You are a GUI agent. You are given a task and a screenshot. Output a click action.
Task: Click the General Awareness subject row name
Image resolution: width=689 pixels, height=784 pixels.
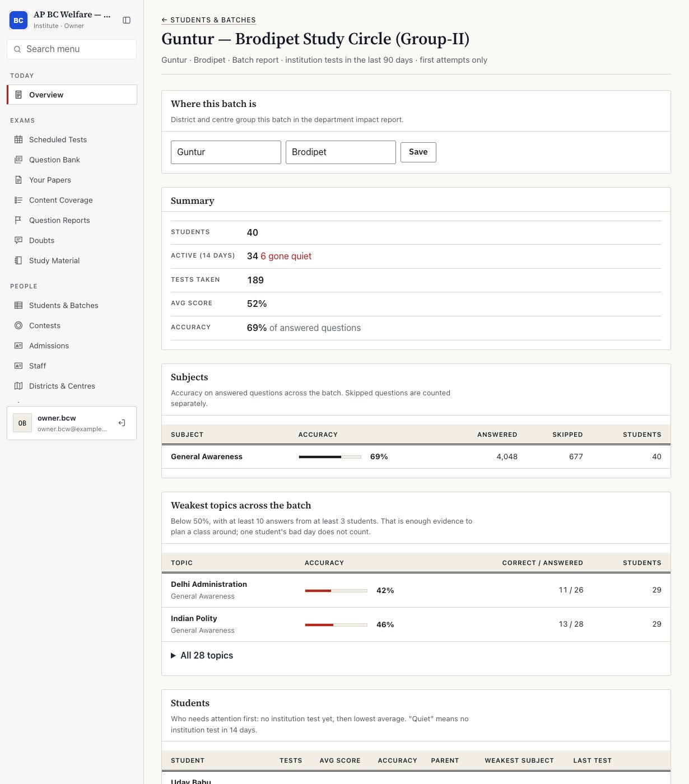point(207,456)
